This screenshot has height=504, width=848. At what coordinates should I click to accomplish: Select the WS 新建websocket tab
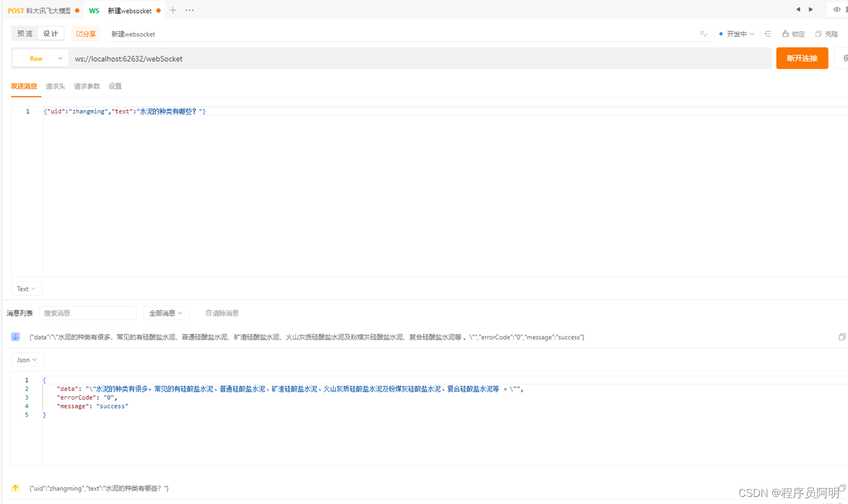125,11
